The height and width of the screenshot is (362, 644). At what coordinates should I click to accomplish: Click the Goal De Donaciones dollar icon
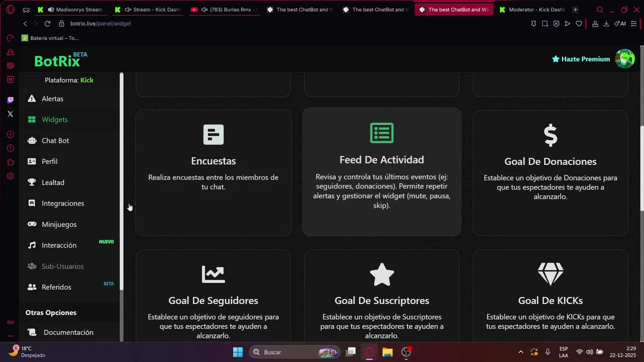pos(550,135)
